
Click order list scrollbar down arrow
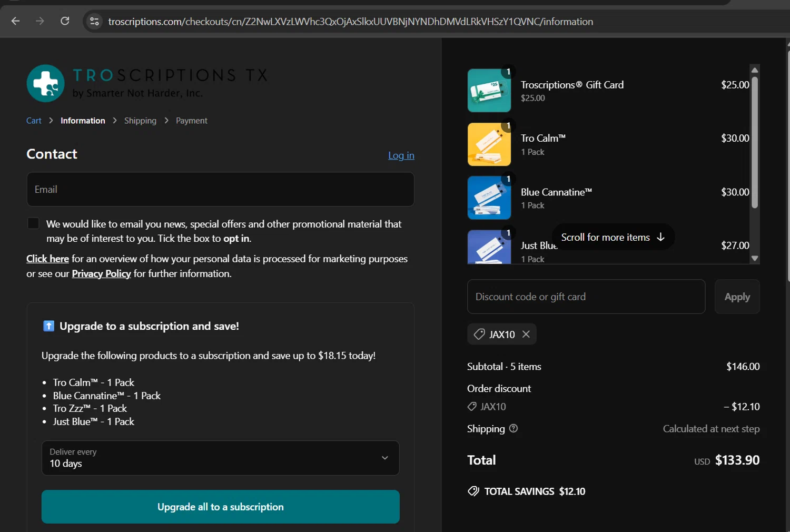pos(755,258)
